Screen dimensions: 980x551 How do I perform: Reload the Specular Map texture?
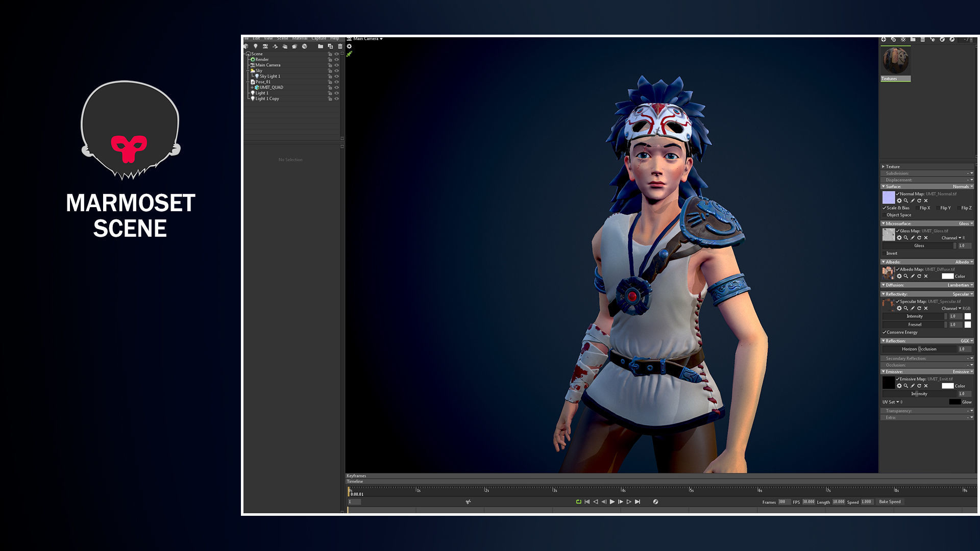pyautogui.click(x=919, y=309)
